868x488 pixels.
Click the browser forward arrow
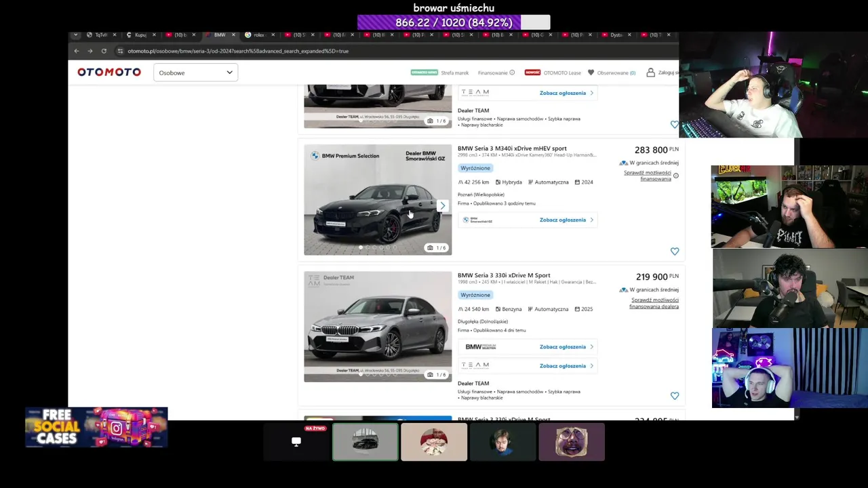tap(90, 51)
